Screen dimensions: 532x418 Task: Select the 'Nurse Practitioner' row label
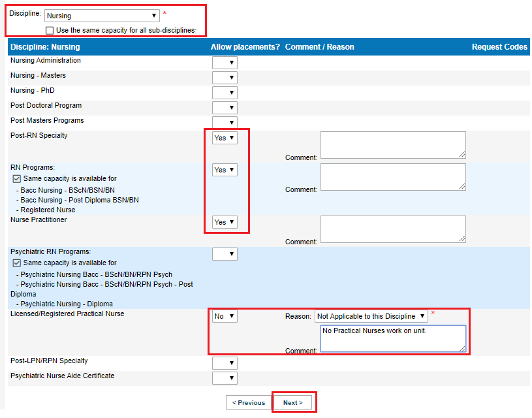click(x=39, y=219)
